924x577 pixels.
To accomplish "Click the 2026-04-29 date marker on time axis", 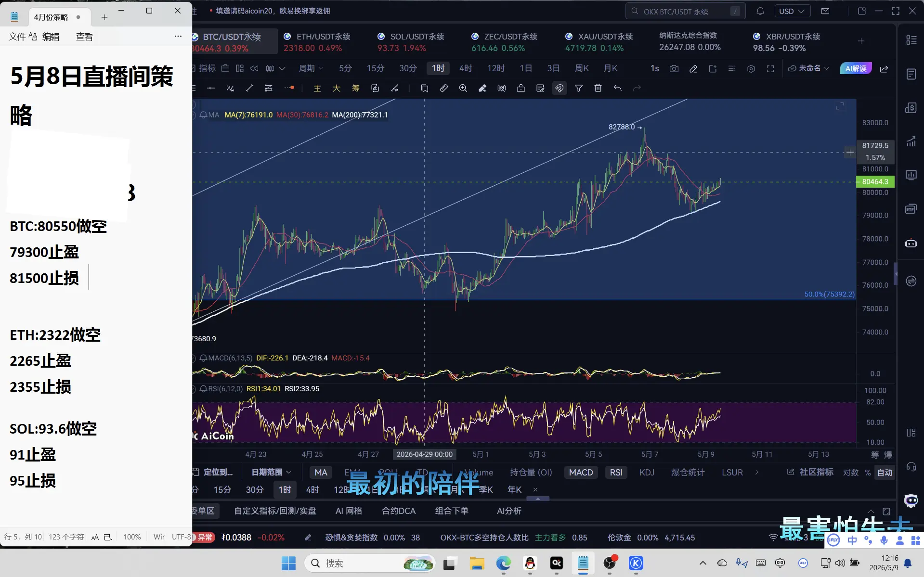I will click(x=424, y=454).
